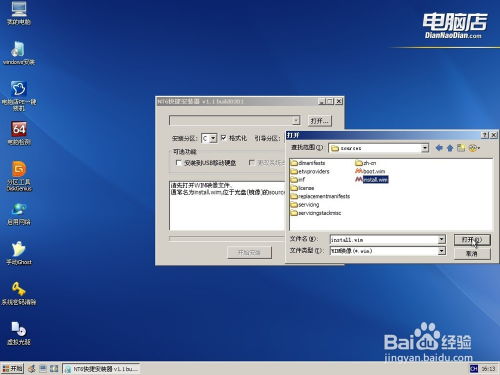The width and height of the screenshot is (500, 375).
Task: Select the 手动Ghost desktop icon
Action: coord(19,253)
